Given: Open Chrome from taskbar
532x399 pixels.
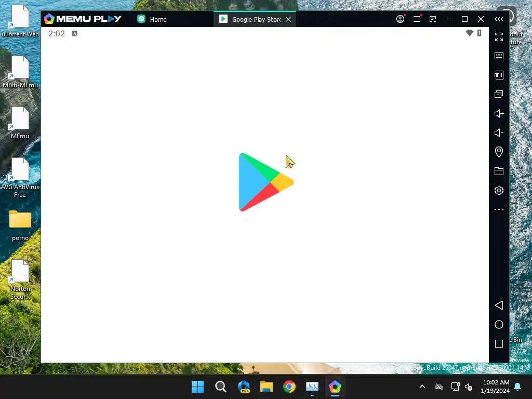Looking at the screenshot, I should tap(289, 387).
